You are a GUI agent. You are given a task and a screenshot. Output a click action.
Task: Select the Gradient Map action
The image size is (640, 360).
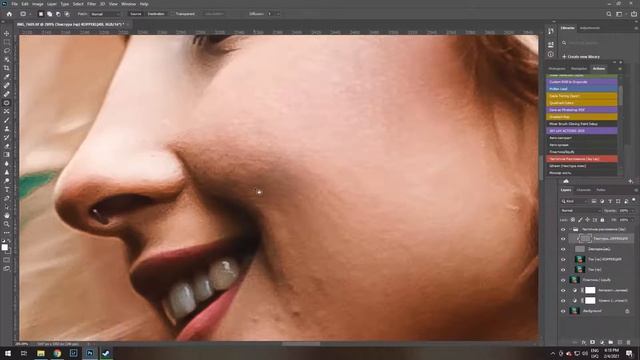pos(582,117)
